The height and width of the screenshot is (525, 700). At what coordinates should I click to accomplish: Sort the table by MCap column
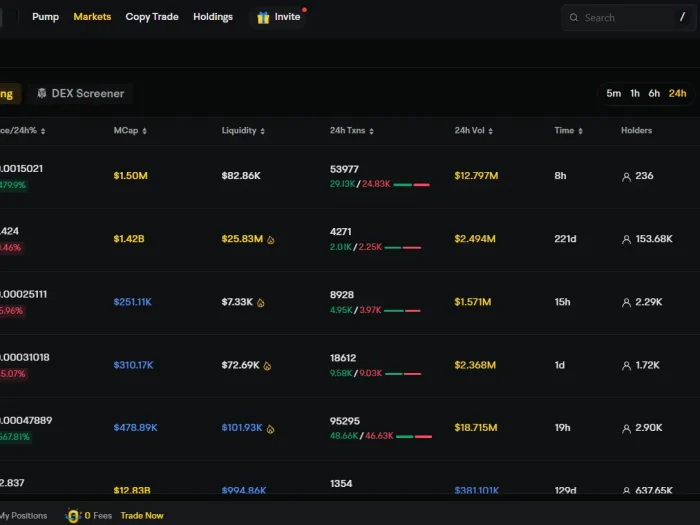tap(131, 130)
